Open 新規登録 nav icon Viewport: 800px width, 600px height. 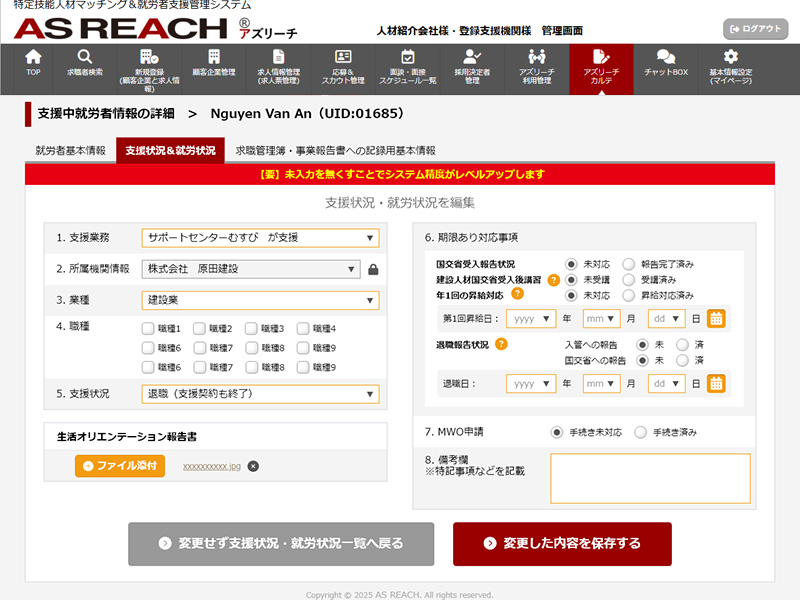149,57
